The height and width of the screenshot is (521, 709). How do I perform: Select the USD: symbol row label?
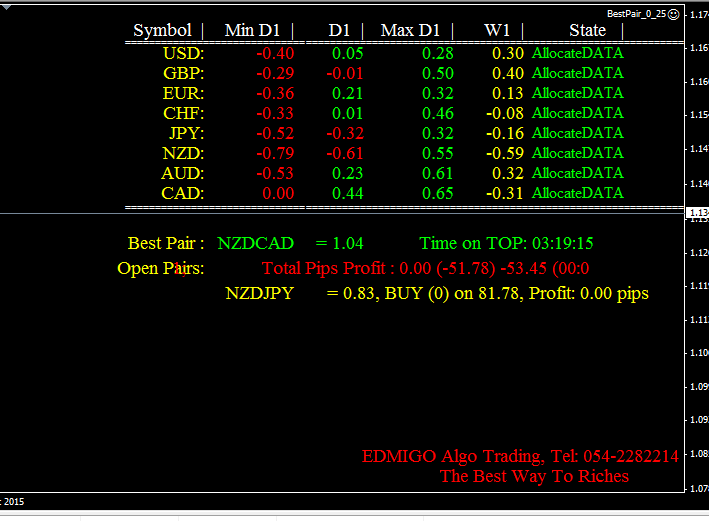[x=184, y=53]
